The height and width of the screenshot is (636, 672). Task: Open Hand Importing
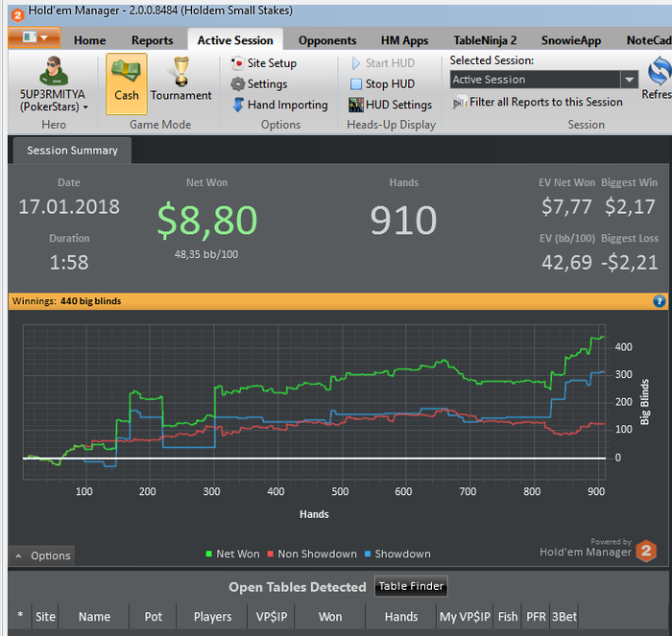280,105
